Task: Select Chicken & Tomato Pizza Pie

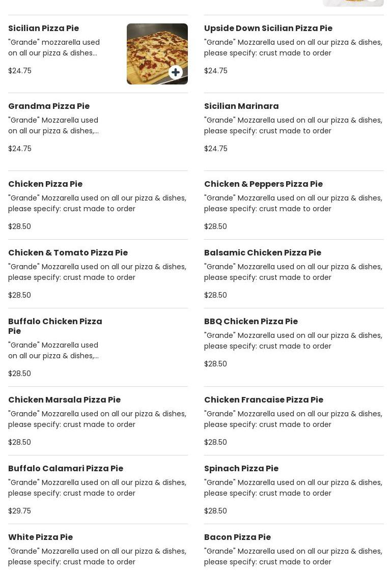Action: (68, 253)
